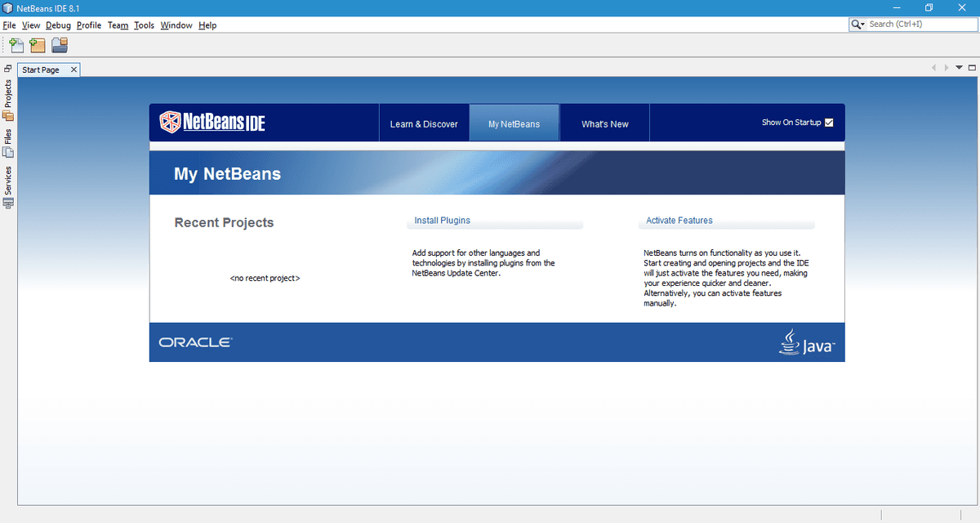
Task: Open the Window menu
Action: point(176,25)
